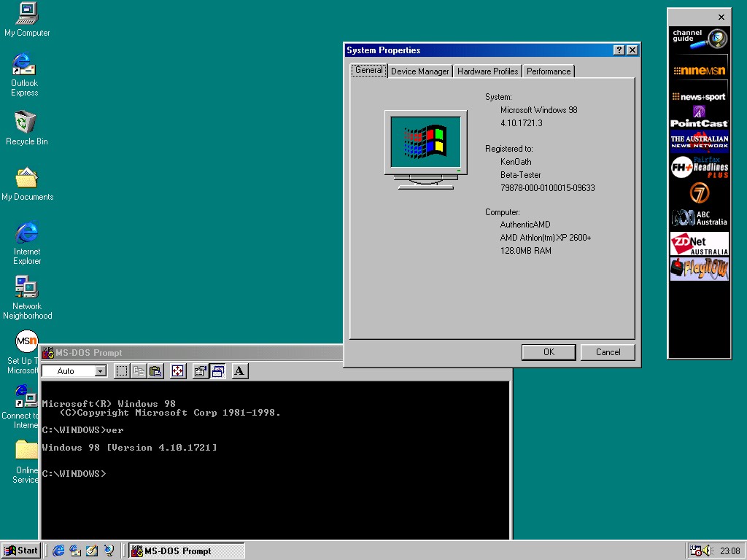Open the channel guide in channel bar
747x560 pixels.
click(700, 38)
